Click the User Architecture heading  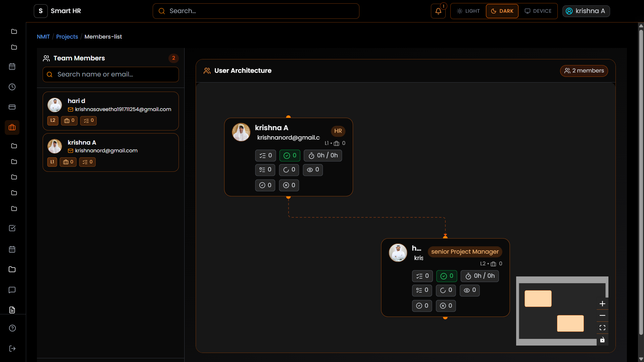click(x=243, y=71)
